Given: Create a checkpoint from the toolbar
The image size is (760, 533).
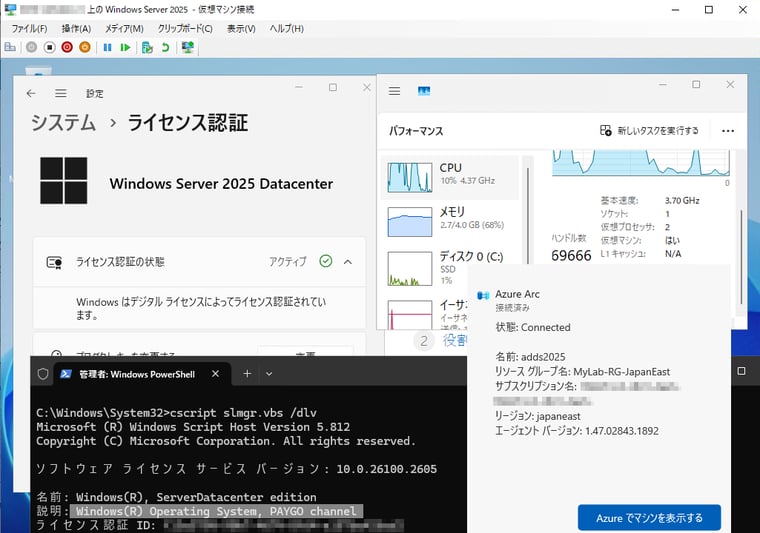Looking at the screenshot, I should pos(147,47).
